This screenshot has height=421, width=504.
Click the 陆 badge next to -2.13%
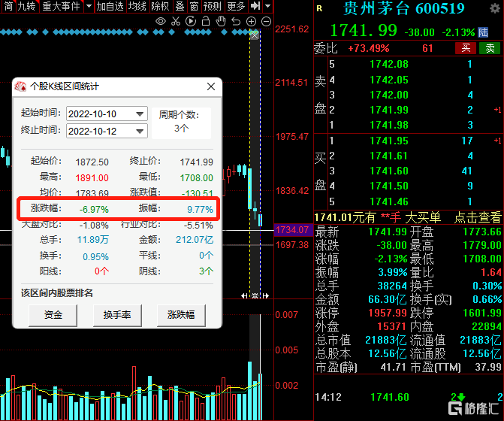pyautogui.click(x=483, y=32)
